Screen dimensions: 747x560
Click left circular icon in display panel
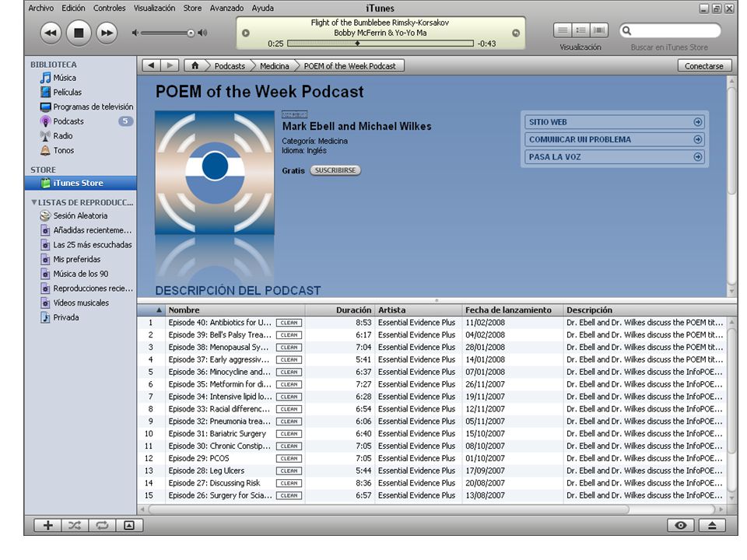[x=246, y=33]
